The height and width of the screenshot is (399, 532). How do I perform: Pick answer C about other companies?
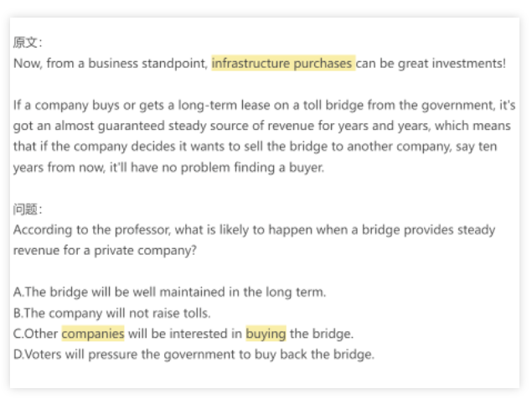[183, 334]
